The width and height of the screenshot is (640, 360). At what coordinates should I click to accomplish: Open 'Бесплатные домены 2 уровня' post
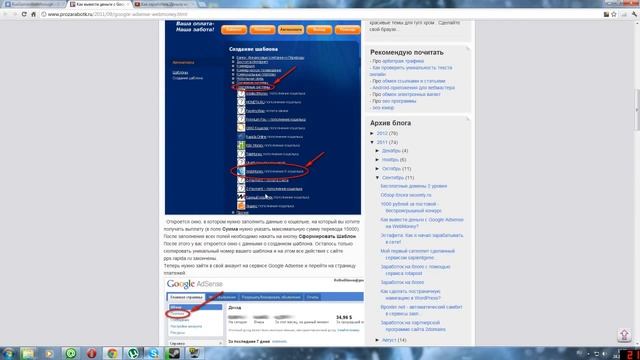click(413, 186)
